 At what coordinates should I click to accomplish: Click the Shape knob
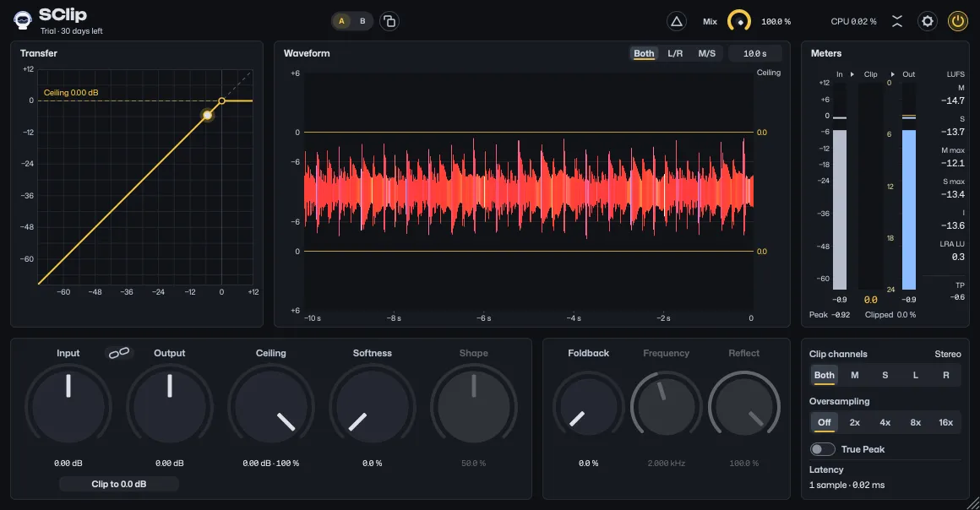click(x=474, y=406)
